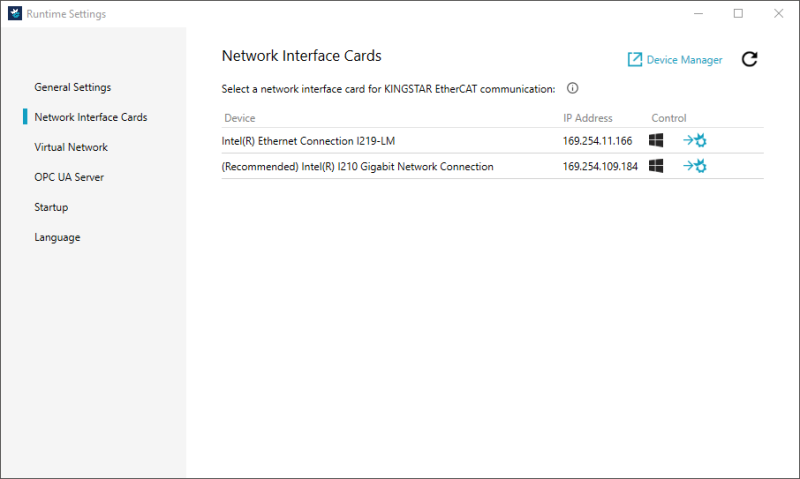This screenshot has height=479, width=800.
Task: Open General Settings in the sidebar
Action: coord(72,87)
